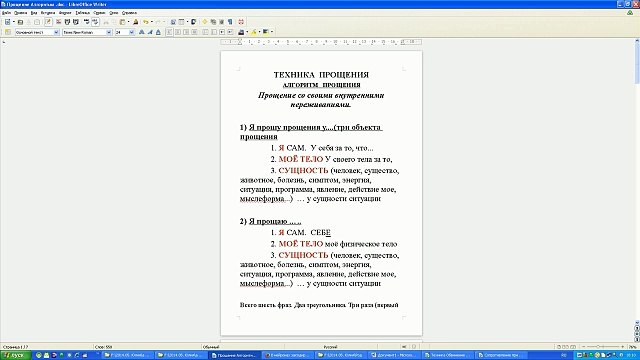Toggle Nonprinting Characters pilcrow icon
The image size is (640, 360).
(230, 22)
